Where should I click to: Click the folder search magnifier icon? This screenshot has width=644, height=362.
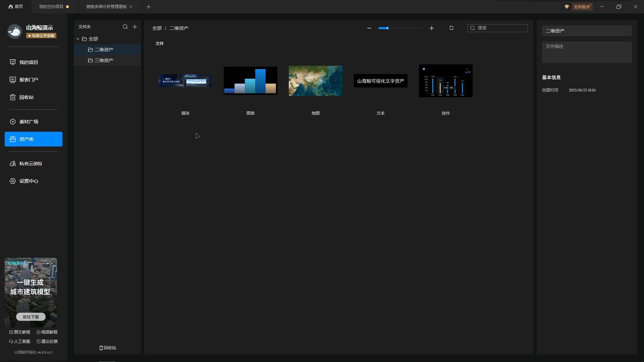[x=125, y=27]
